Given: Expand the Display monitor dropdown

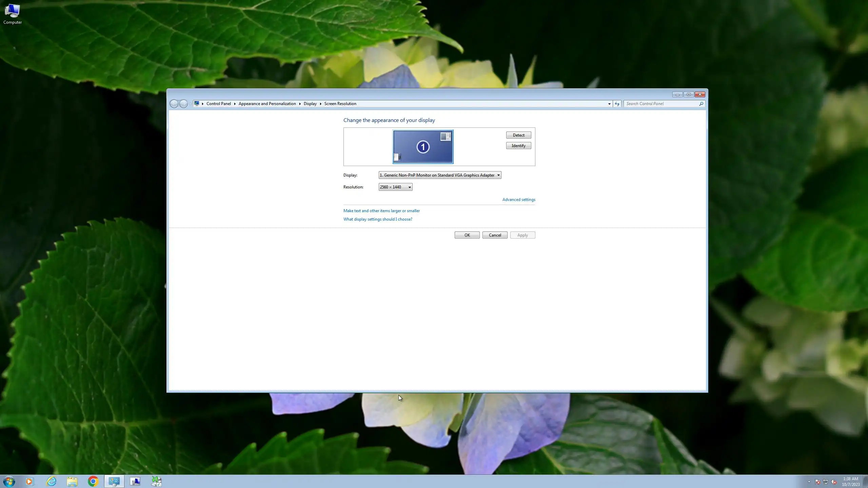Looking at the screenshot, I should pos(439,175).
